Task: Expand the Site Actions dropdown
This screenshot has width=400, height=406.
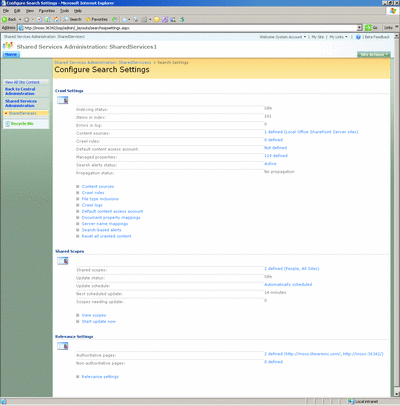Action: [374, 54]
